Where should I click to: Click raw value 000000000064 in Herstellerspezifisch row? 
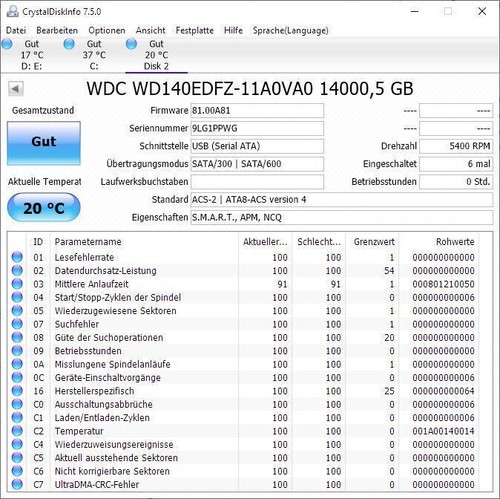[x=443, y=391]
